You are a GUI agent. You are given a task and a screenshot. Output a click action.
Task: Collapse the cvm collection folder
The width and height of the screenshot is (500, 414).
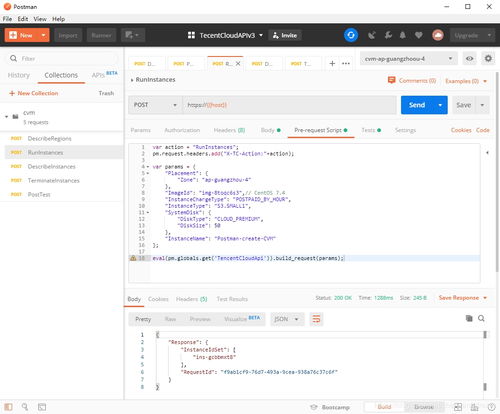pos(7,117)
